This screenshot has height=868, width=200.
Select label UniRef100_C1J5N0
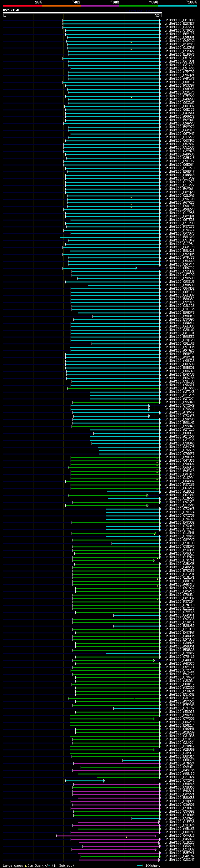(179, 505)
